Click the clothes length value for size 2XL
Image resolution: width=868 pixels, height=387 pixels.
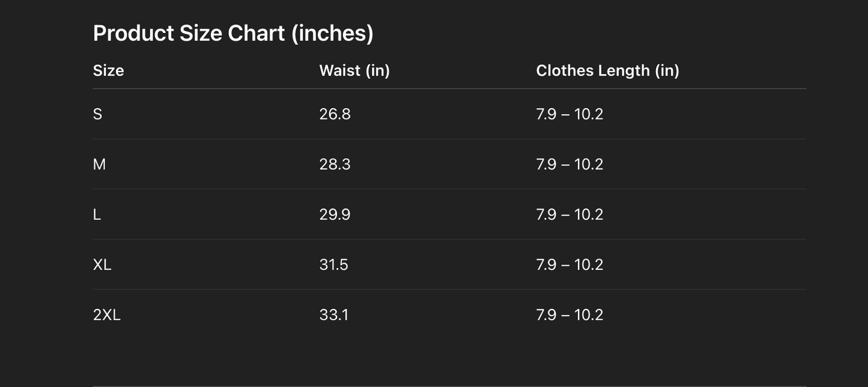(x=569, y=315)
